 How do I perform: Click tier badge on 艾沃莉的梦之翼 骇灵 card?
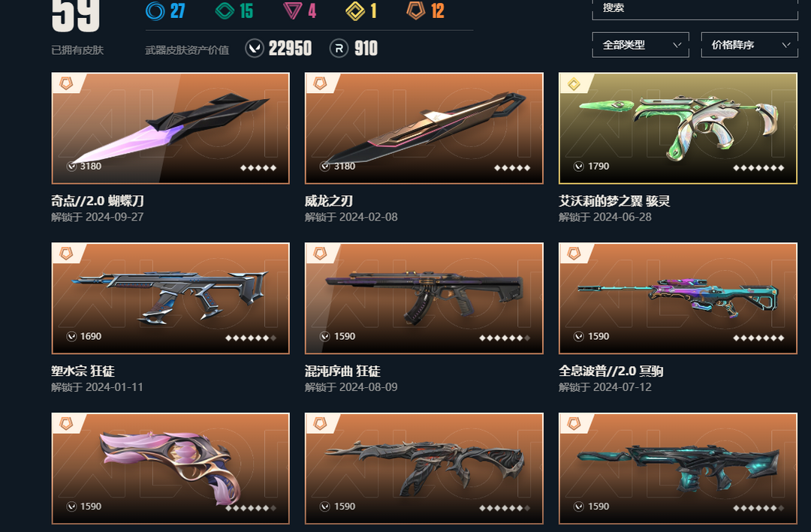point(574,84)
